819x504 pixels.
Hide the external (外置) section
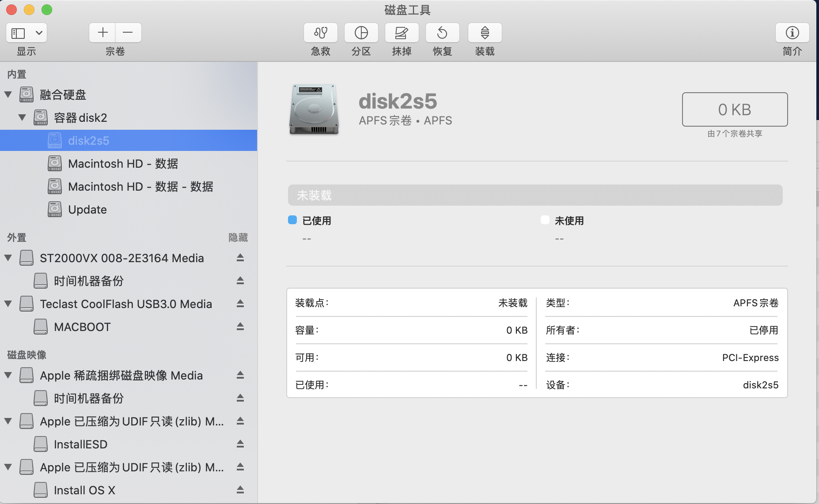[238, 237]
